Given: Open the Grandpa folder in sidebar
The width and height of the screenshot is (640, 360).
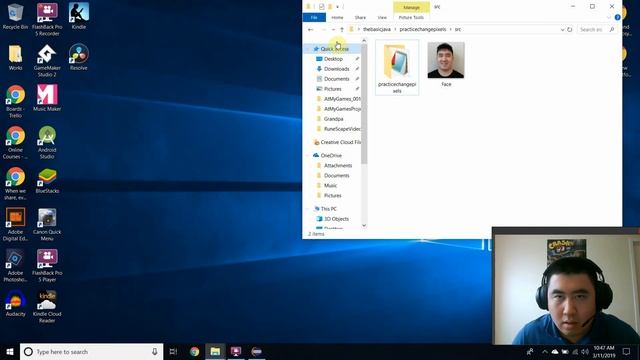Looking at the screenshot, I should [x=333, y=119].
